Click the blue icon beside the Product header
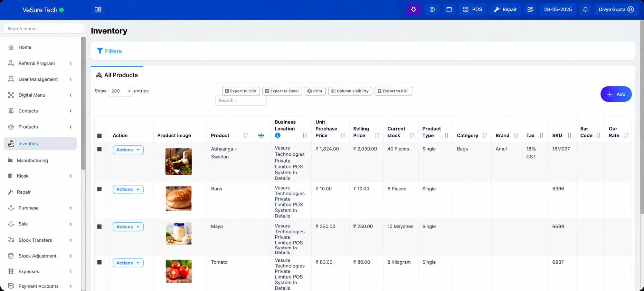Viewport: 644px width, 291px height. pyautogui.click(x=261, y=135)
